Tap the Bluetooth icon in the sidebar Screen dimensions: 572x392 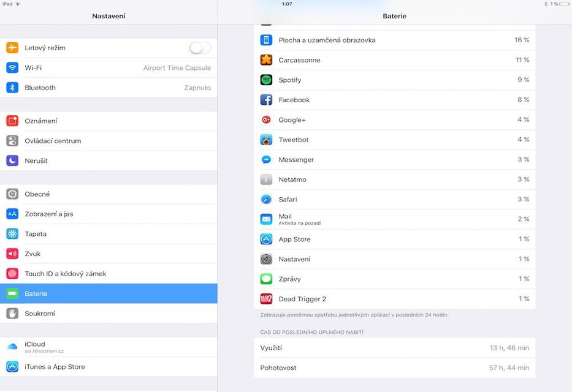tap(12, 87)
